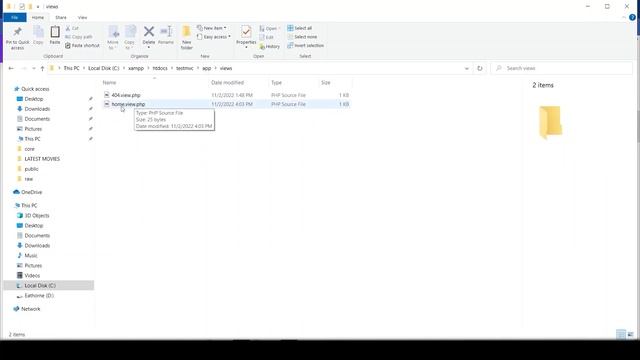Viewport: 640px width, 360px height.
Task: Switch to large icons view
Action: click(x=631, y=335)
